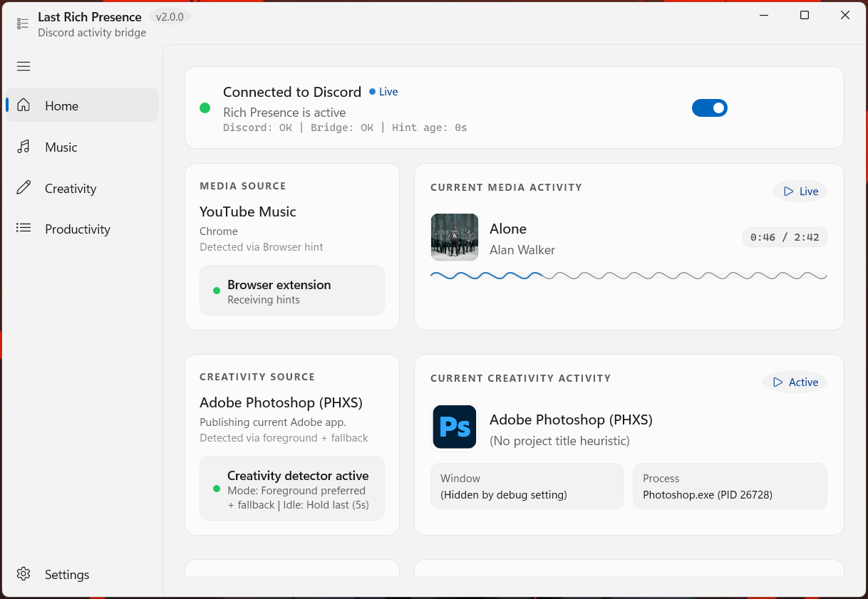Click the Music note icon
This screenshot has width=868, height=599.
[x=24, y=147]
